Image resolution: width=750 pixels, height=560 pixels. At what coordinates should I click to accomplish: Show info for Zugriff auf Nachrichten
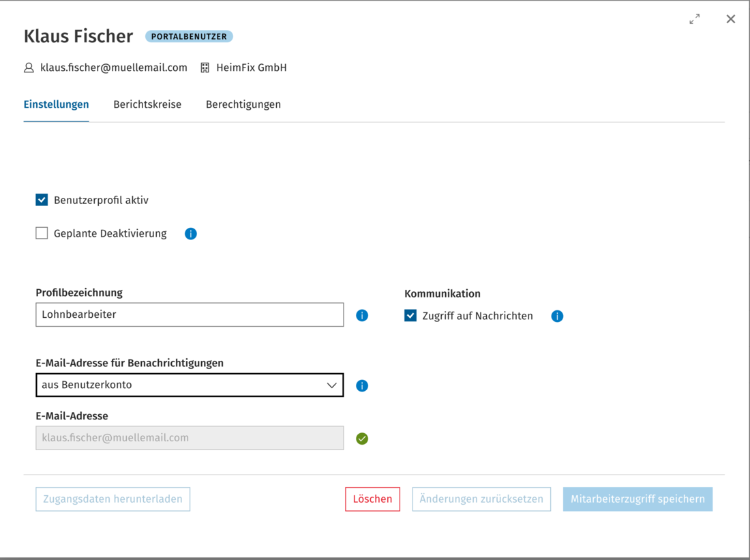[x=557, y=316]
